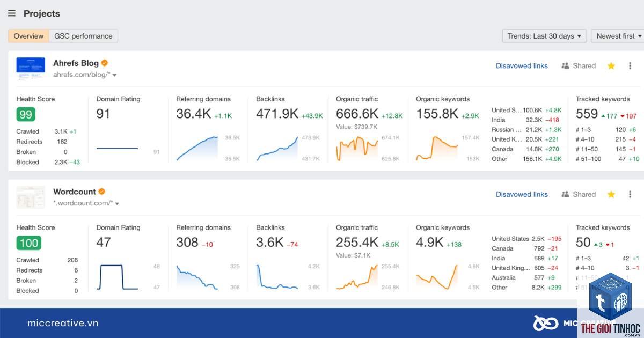Viewport: 644px width, 338px height.
Task: Click Organic traffic value 666.6K
Action: [x=357, y=114]
